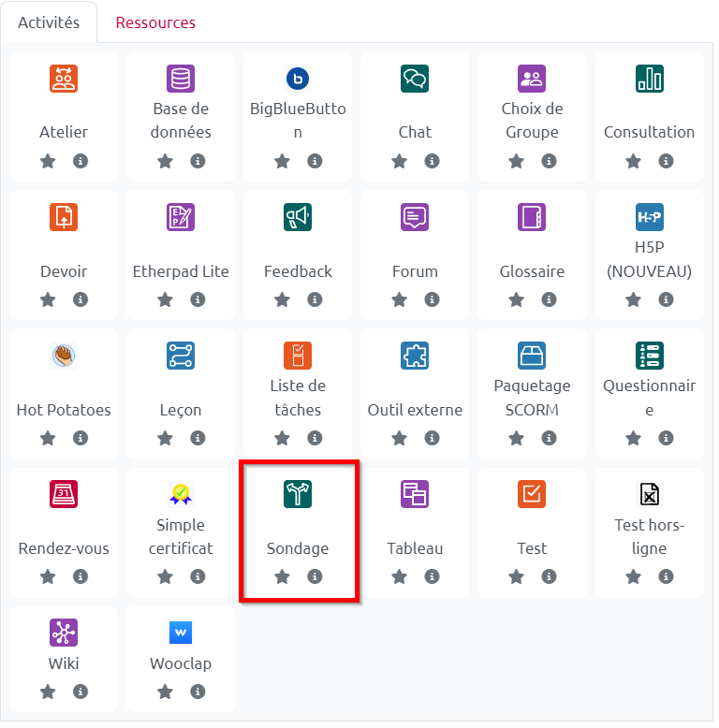This screenshot has width=719, height=728.
Task: Open information about Leçon activity
Action: click(198, 438)
